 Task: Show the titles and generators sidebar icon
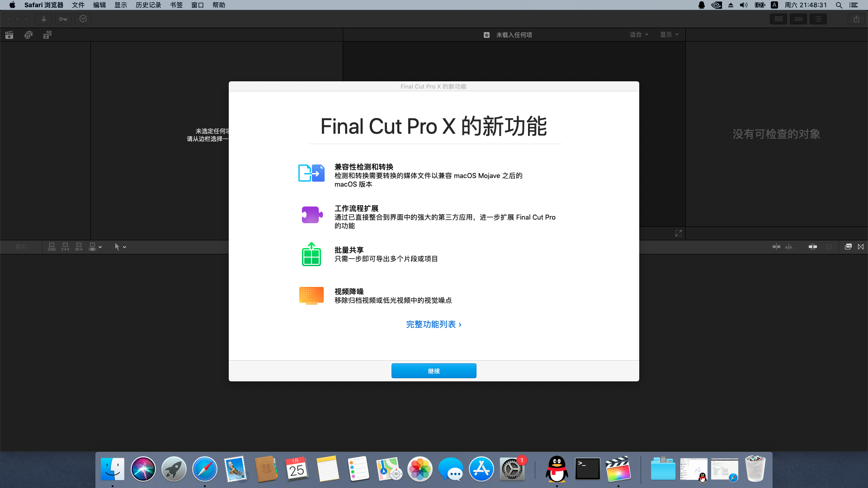point(47,35)
